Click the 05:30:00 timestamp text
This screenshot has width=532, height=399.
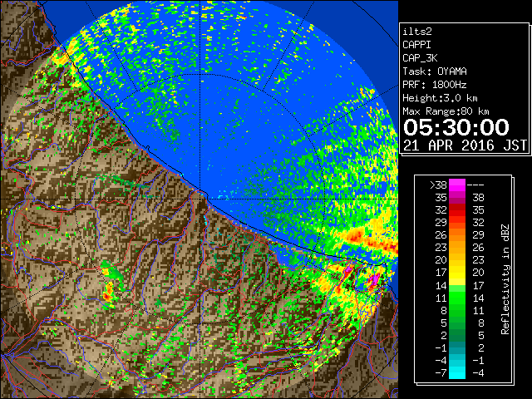[x=456, y=127]
